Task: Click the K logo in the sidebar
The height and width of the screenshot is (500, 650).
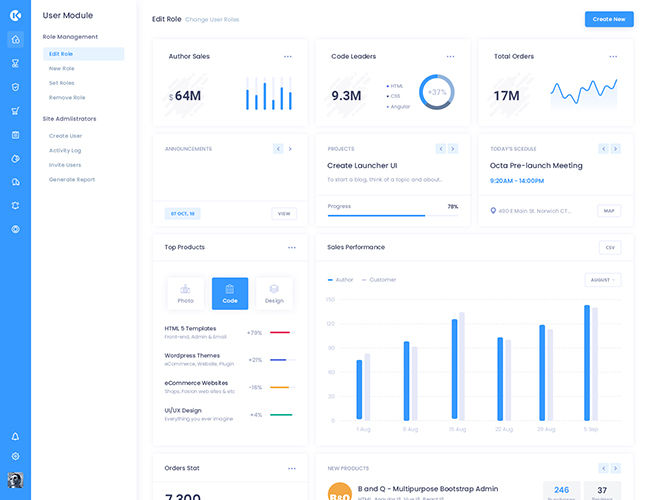Action: 15,16
